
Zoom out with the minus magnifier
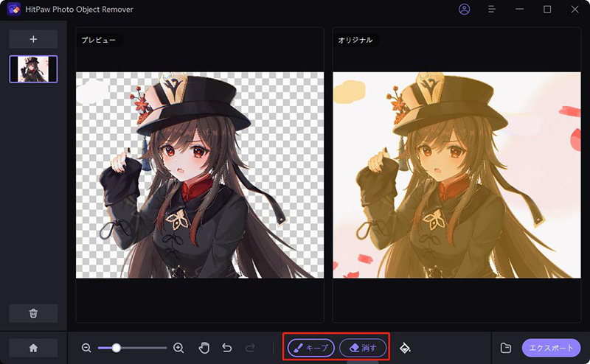point(86,348)
